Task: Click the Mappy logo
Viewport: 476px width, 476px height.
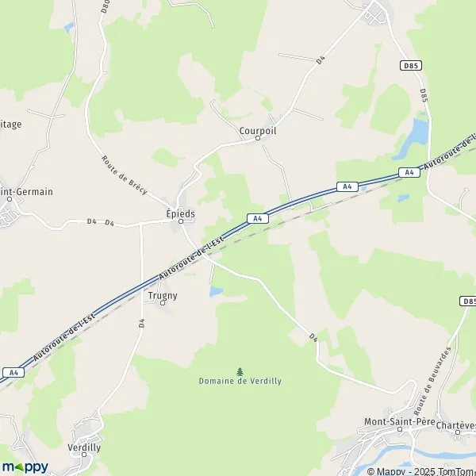Action: pos(25,467)
